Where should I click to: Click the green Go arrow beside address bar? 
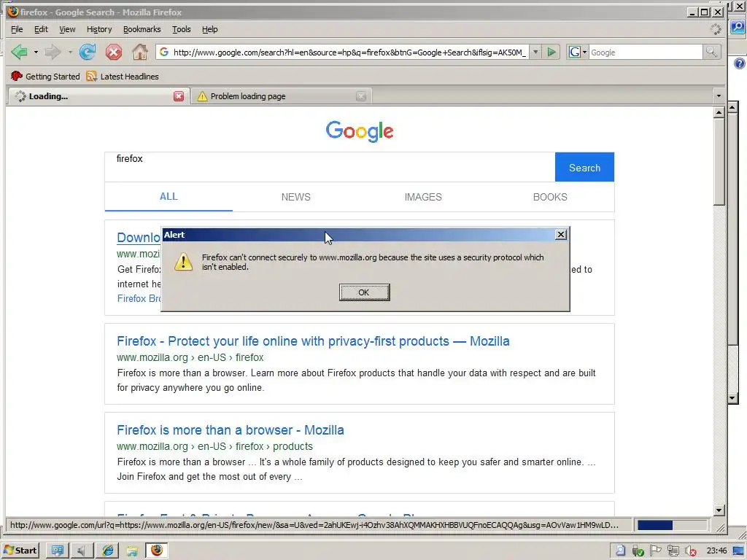click(551, 52)
